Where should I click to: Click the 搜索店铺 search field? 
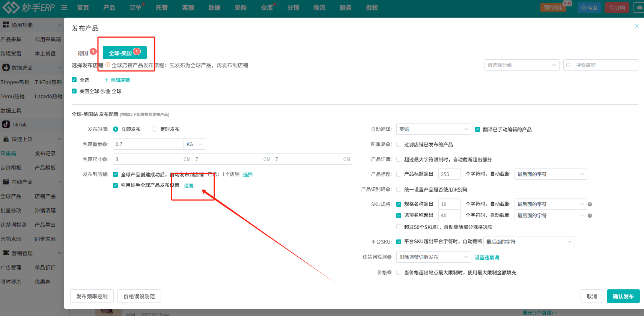click(x=600, y=65)
